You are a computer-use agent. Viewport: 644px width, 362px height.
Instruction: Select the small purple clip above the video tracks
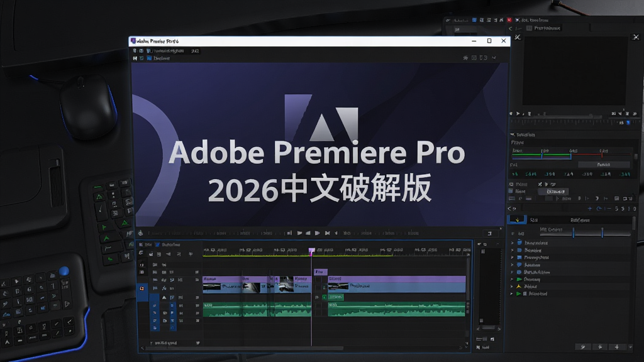[320, 271]
